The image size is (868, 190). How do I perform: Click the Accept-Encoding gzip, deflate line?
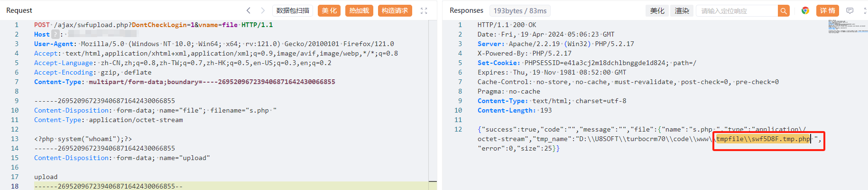(93, 72)
